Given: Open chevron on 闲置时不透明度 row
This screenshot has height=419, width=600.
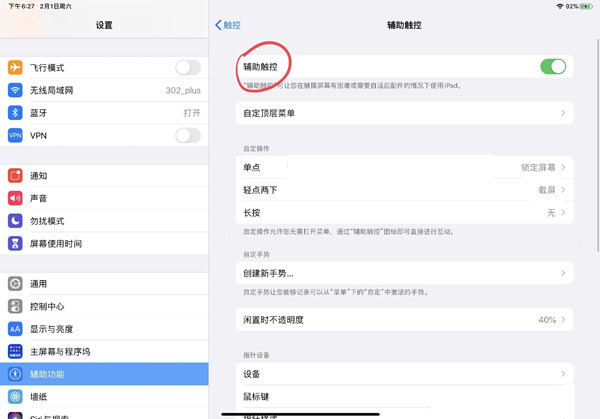Looking at the screenshot, I should 563,320.
